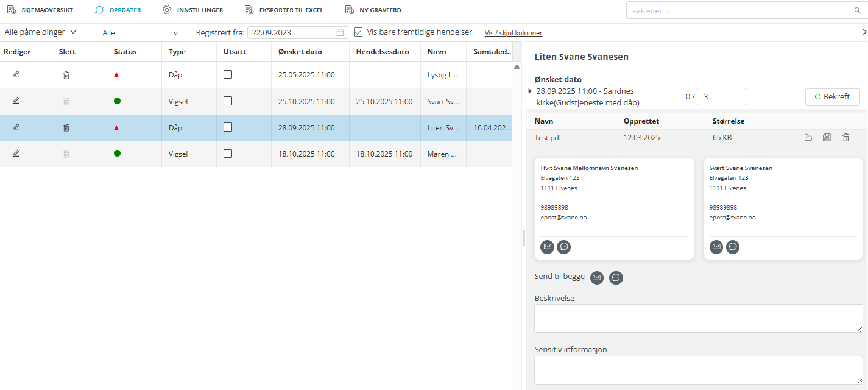
Task: Save the Test.pdf attachment
Action: tap(827, 138)
